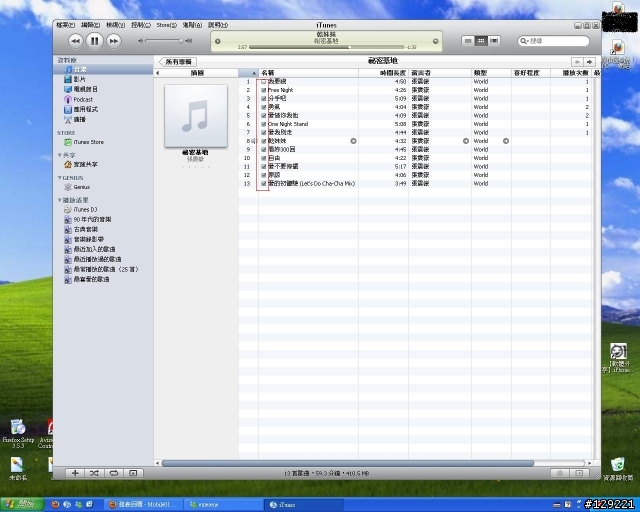Click right arrow of horizontal scrollbar
The height and width of the screenshot is (512, 640).
pyautogui.click(x=589, y=463)
